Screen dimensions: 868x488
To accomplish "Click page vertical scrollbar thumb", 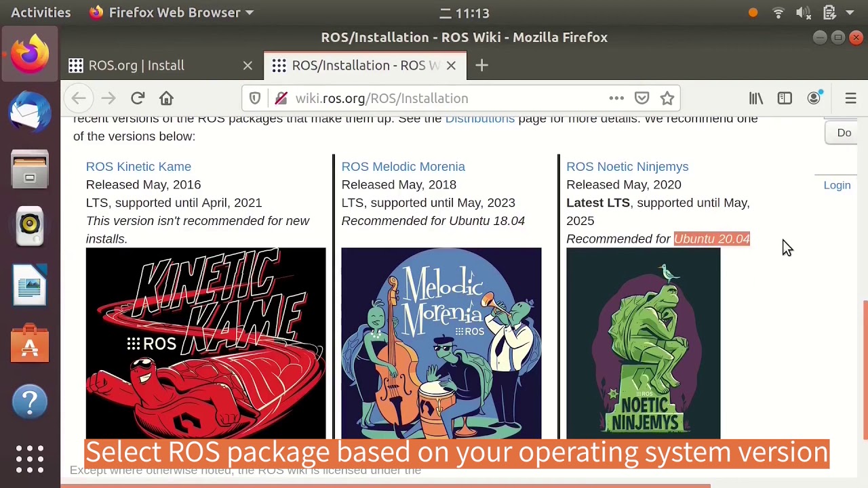I will (x=865, y=369).
